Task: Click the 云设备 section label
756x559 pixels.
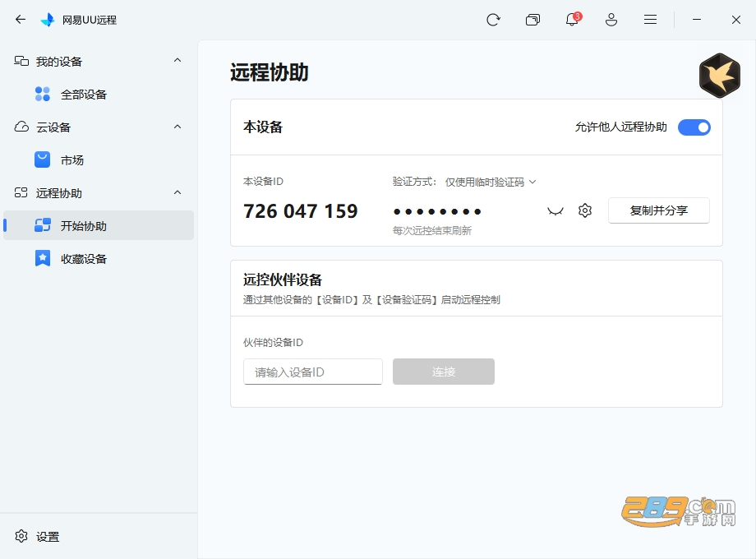Action: click(x=53, y=127)
